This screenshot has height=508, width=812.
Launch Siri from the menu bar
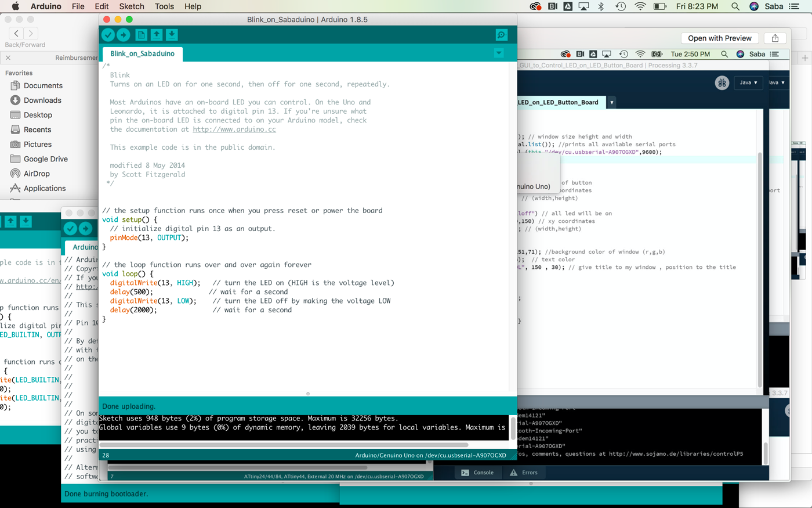(x=754, y=6)
